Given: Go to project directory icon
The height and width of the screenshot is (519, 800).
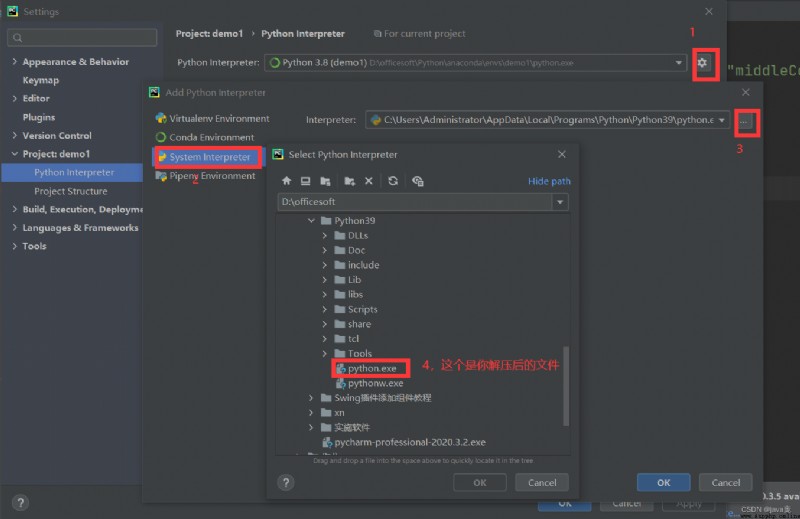Looking at the screenshot, I should [x=325, y=181].
